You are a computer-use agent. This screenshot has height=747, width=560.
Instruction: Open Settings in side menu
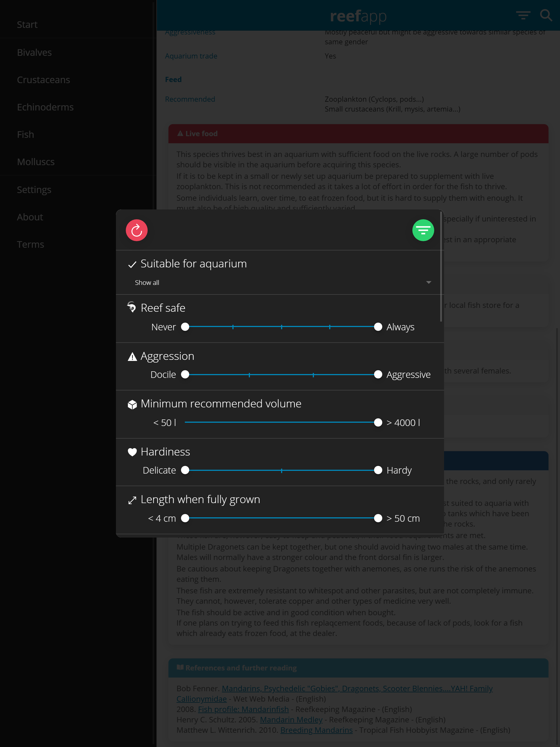coord(77,189)
